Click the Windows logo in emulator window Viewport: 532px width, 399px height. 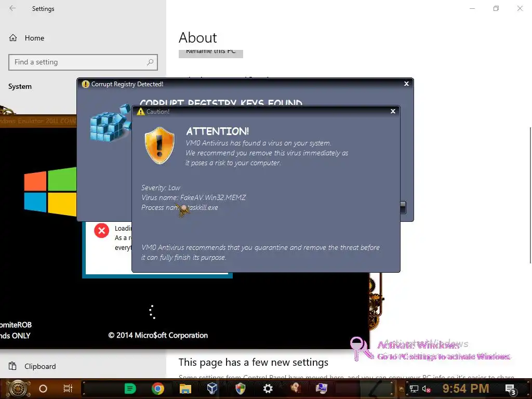pos(50,191)
